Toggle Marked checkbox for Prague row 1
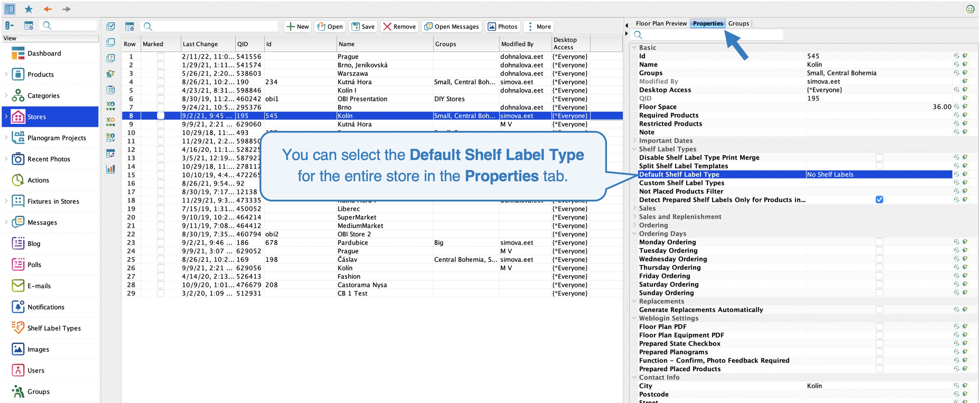 point(160,56)
